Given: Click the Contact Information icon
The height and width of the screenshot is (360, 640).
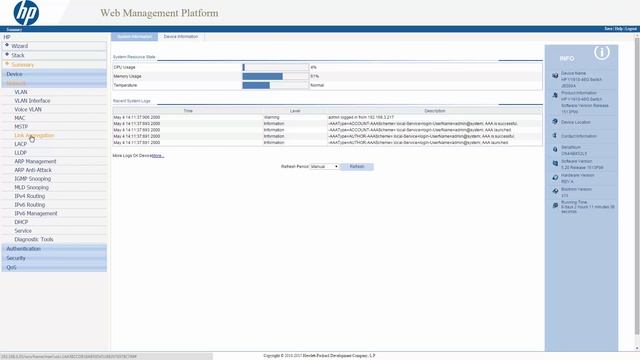Looking at the screenshot, I should (x=555, y=136).
